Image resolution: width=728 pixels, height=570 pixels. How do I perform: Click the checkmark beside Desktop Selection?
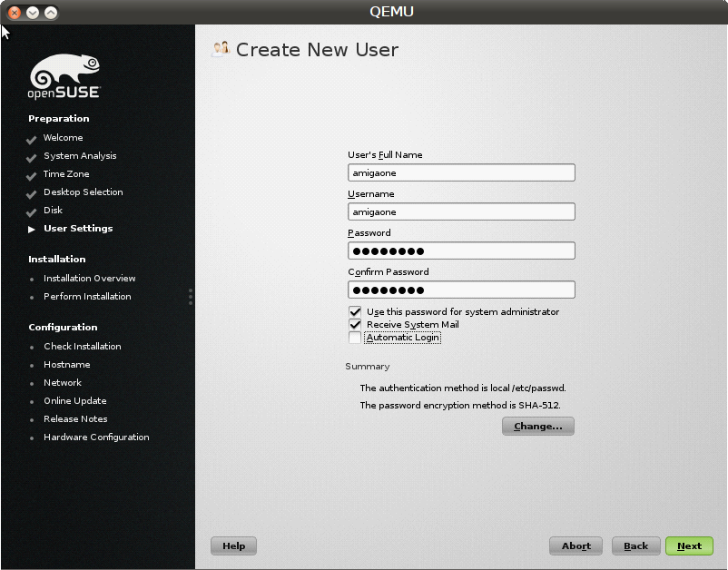pyautogui.click(x=32, y=193)
